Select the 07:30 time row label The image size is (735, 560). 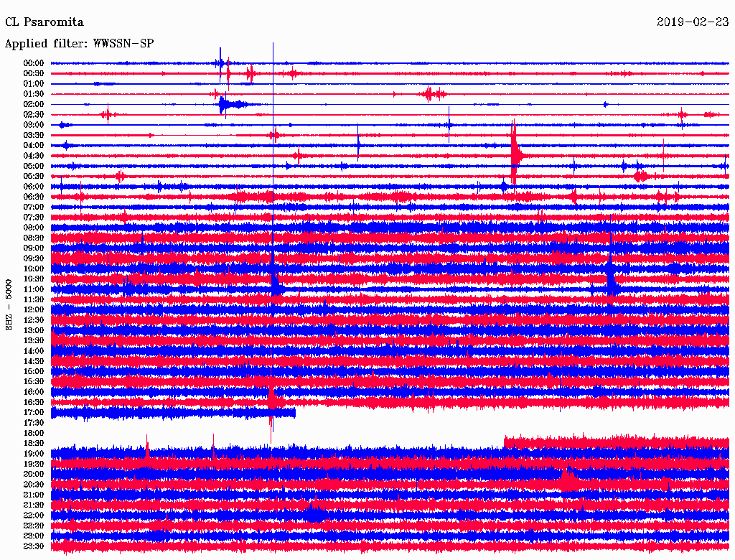[34, 218]
